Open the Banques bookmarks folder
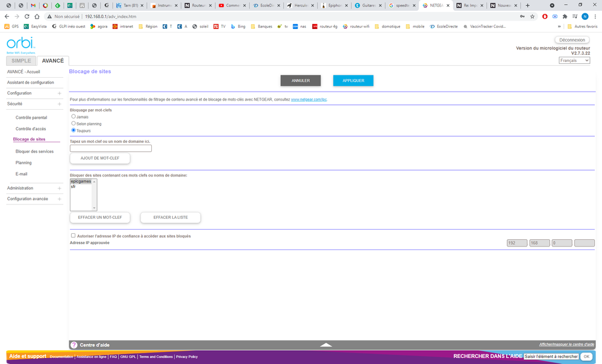This screenshot has height=364, width=602. 261,27
